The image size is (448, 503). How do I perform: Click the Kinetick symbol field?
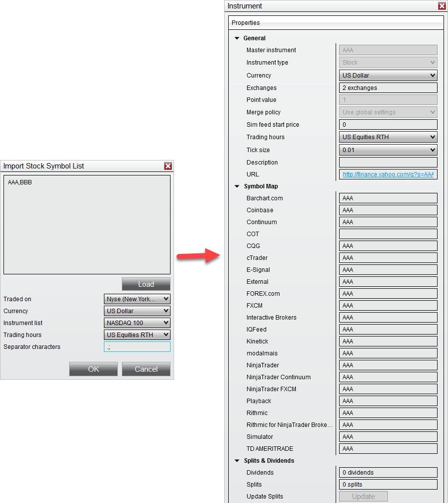pyautogui.click(x=388, y=341)
